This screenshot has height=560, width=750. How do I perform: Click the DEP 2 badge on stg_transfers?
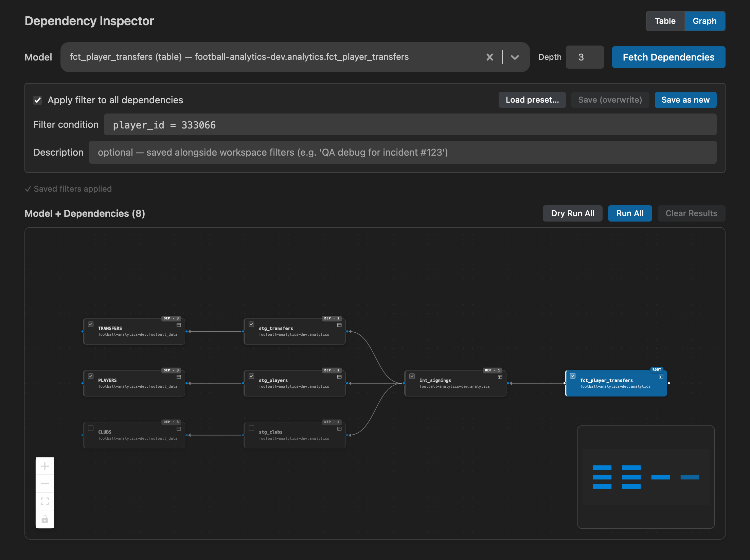tap(332, 318)
